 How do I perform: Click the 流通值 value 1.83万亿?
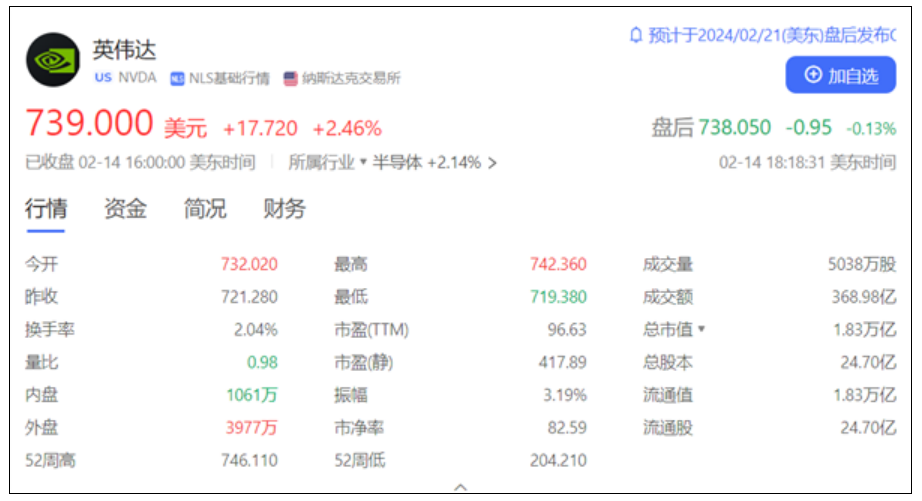[x=864, y=395]
